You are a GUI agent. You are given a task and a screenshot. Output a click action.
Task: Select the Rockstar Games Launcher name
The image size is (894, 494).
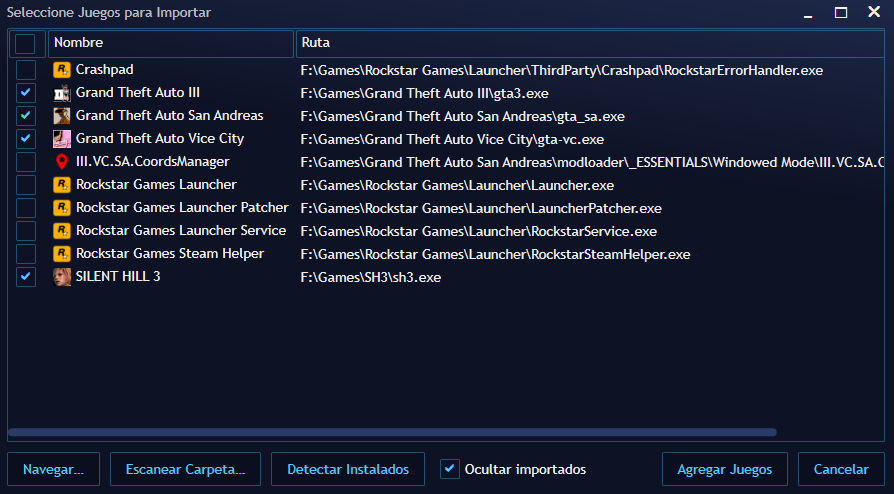(x=156, y=184)
